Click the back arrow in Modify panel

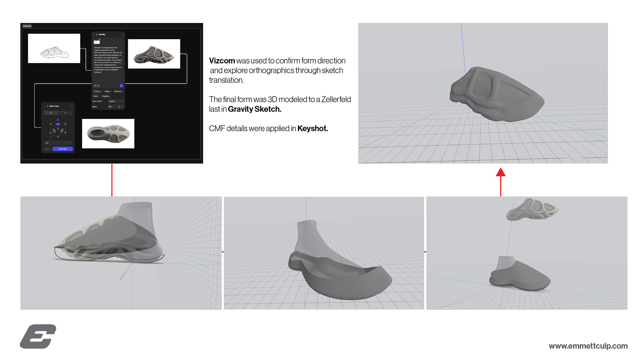coord(94,35)
